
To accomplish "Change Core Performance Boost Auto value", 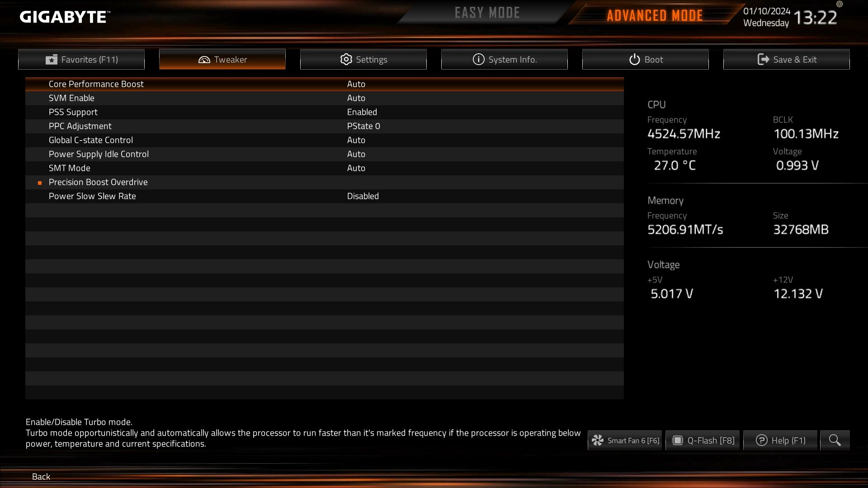I will pos(356,84).
